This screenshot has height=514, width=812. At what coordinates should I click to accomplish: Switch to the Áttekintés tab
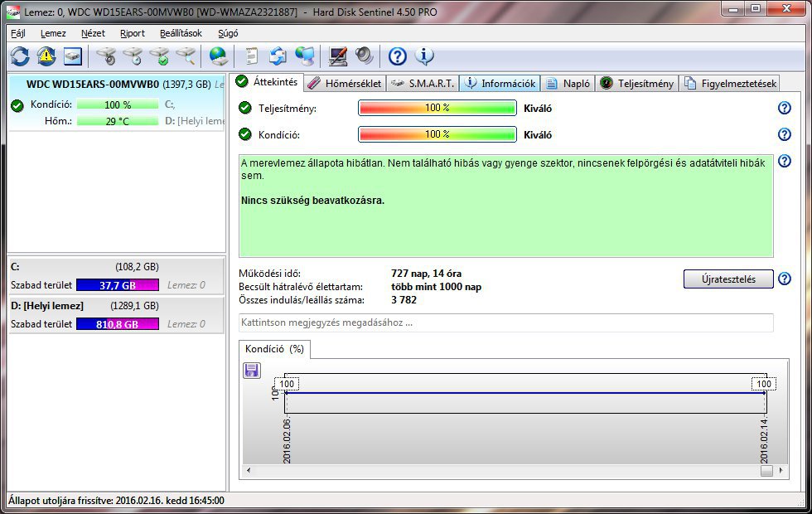tap(267, 82)
